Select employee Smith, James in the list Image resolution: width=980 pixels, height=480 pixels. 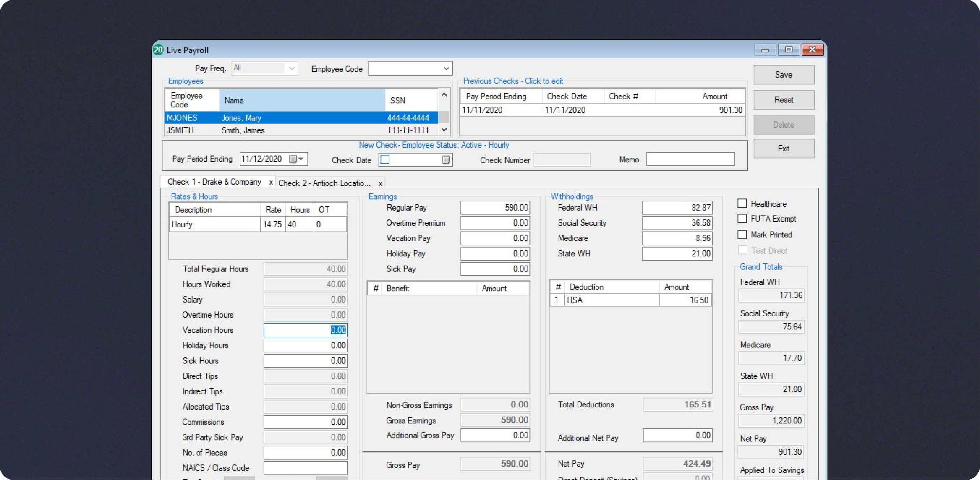[x=243, y=130]
